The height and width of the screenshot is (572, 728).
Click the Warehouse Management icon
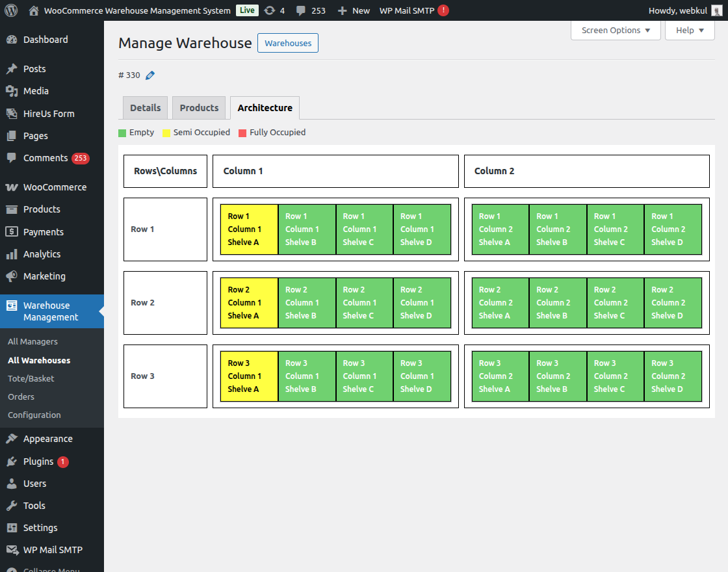tap(12, 305)
